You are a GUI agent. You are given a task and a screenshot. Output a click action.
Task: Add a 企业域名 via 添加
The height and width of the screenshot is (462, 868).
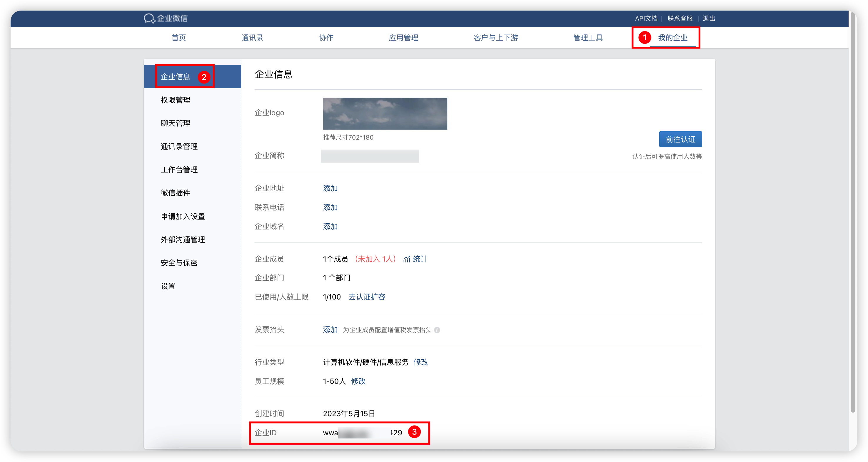click(330, 227)
